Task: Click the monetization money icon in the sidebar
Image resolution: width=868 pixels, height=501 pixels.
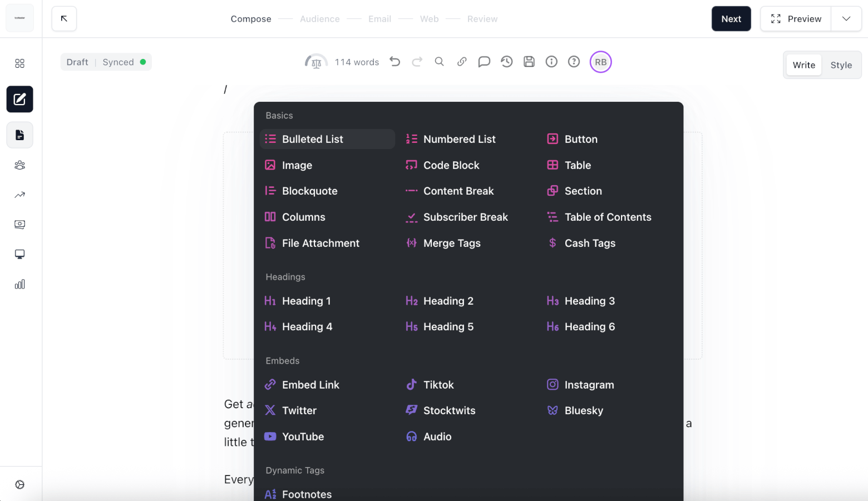Action: pos(19,225)
